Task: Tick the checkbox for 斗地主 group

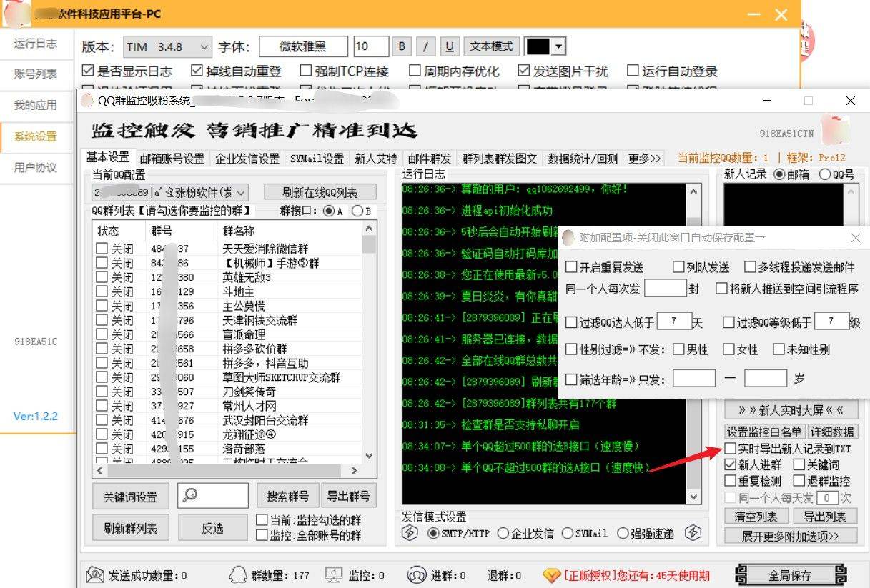Action: pos(102,291)
